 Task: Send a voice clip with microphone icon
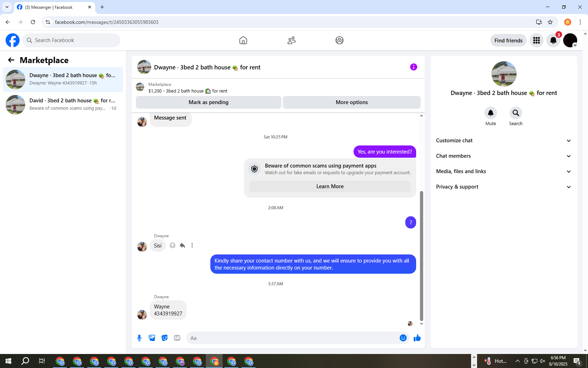(x=139, y=338)
